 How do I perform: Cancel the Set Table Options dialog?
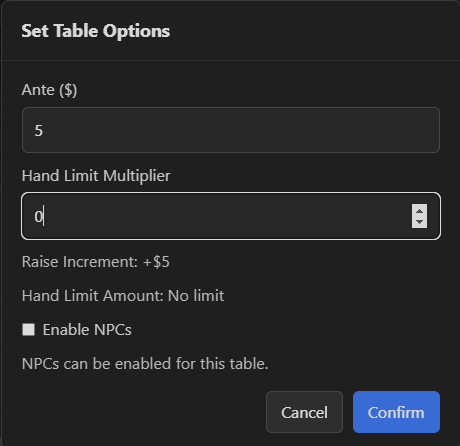(x=304, y=412)
